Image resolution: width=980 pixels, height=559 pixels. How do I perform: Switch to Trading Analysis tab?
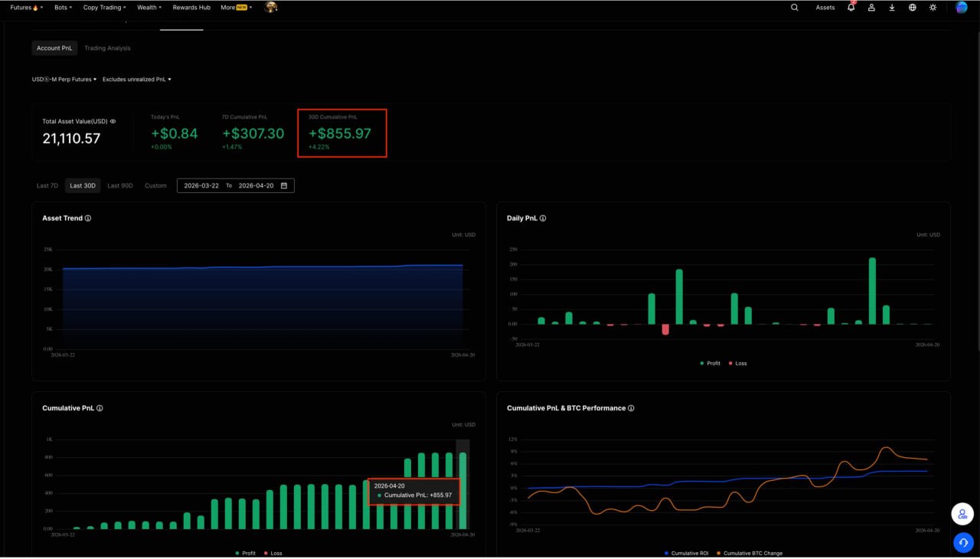(107, 48)
